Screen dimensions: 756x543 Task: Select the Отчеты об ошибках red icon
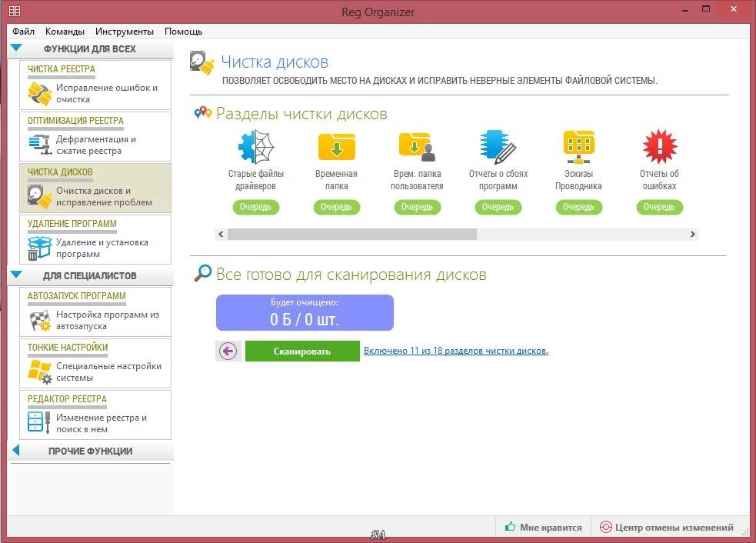[660, 147]
